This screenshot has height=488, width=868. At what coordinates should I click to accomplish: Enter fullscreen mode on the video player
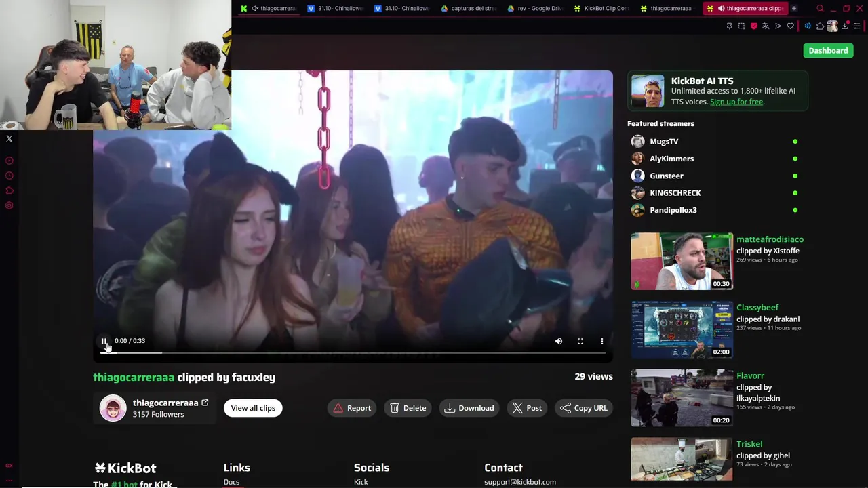580,341
